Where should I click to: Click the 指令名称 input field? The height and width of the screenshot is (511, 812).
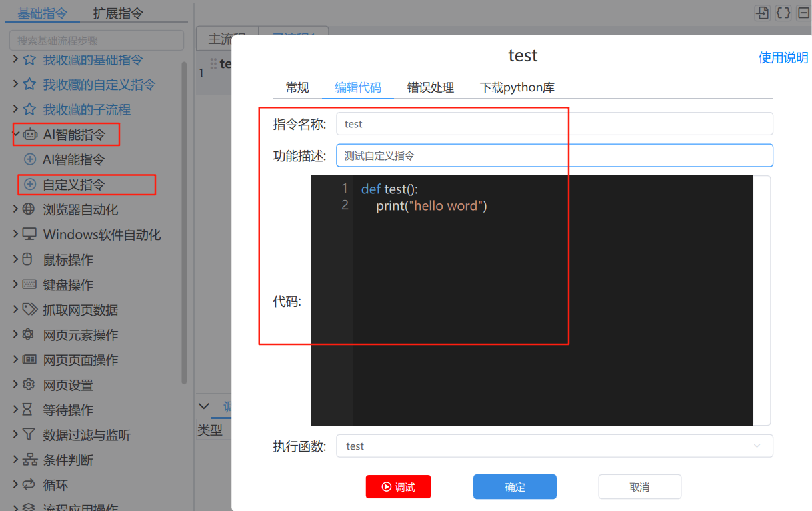[x=555, y=124]
